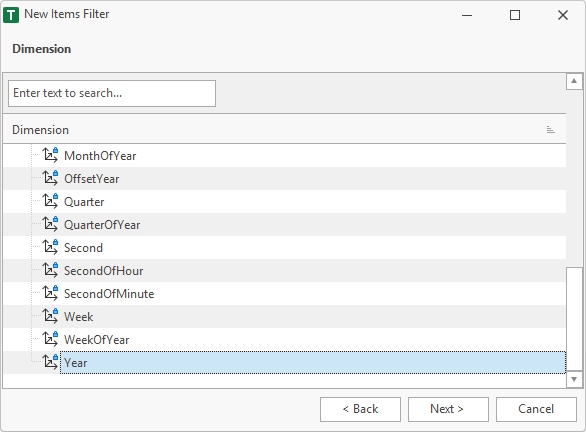Click the Next button

point(448,409)
